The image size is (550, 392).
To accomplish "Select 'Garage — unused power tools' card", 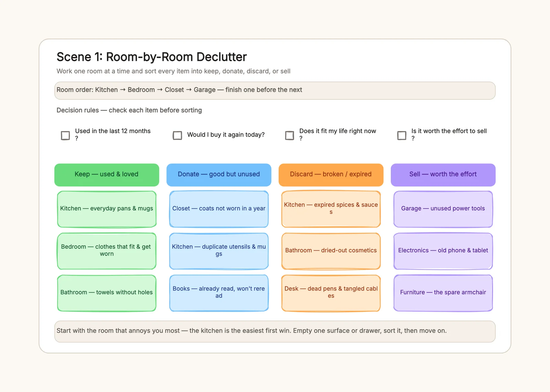I will pyautogui.click(x=443, y=209).
